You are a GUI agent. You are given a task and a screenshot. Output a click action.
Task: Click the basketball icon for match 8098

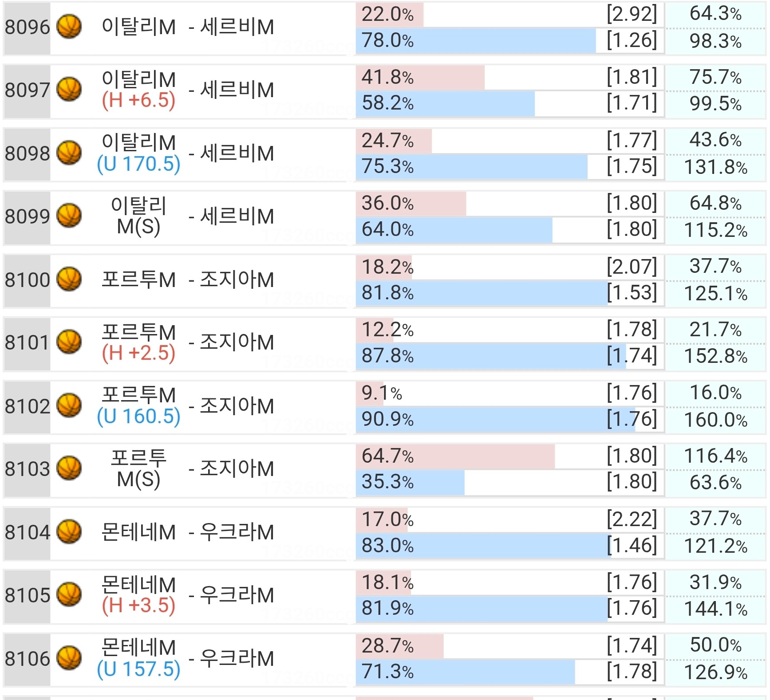(69, 153)
